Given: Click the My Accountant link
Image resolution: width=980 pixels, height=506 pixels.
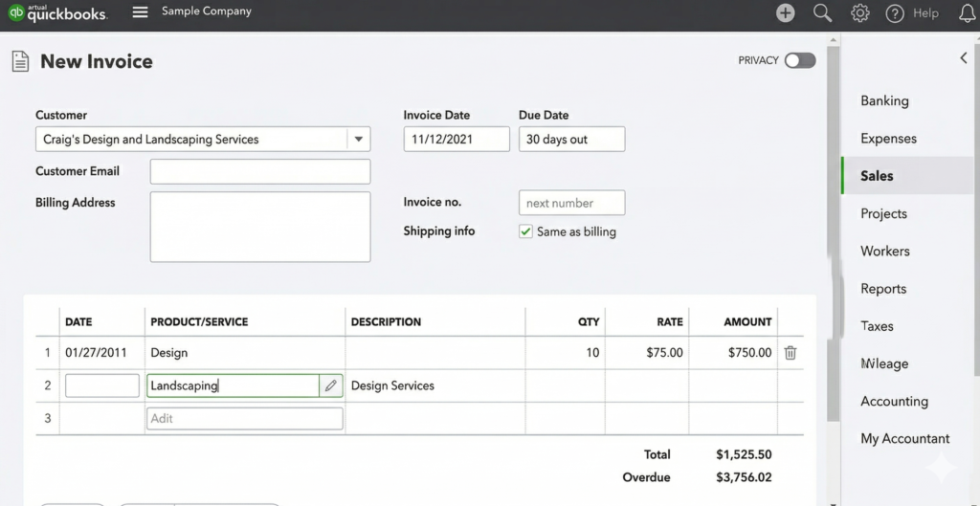Looking at the screenshot, I should pos(904,439).
